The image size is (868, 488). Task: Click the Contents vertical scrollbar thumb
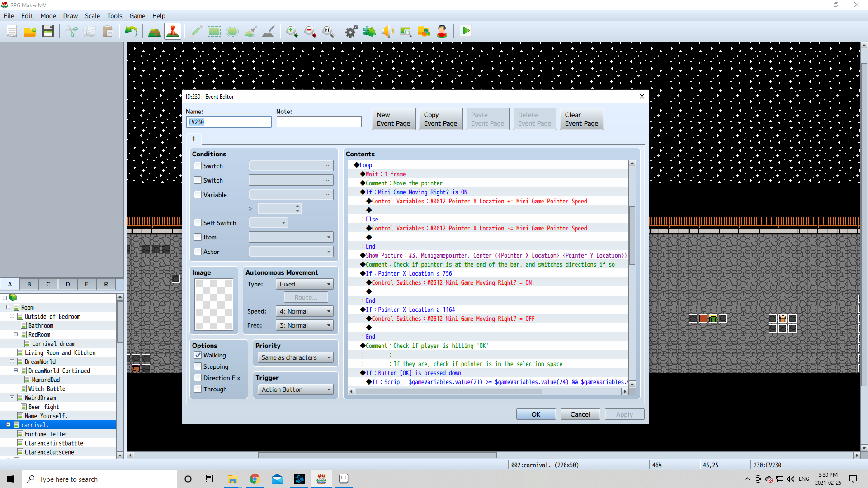[632, 235]
